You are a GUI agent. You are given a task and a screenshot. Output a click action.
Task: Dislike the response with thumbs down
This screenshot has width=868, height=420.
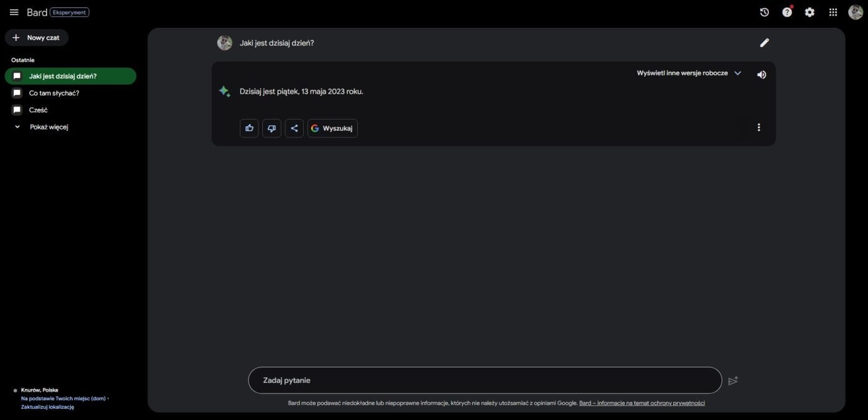pyautogui.click(x=272, y=128)
